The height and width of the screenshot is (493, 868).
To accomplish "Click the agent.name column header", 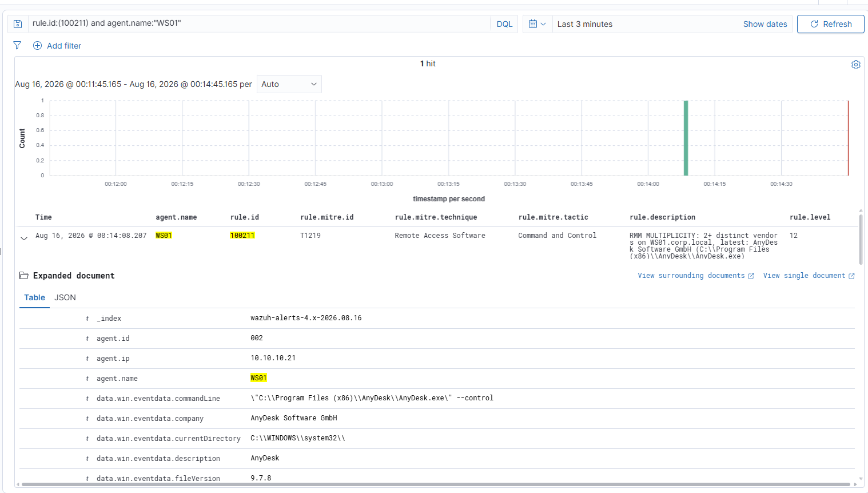I will pyautogui.click(x=176, y=217).
